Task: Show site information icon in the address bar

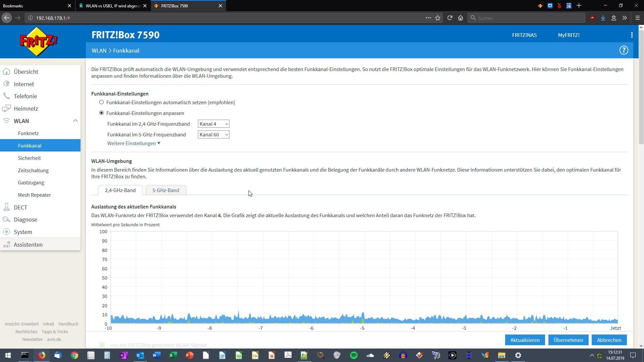Action: (x=30, y=18)
